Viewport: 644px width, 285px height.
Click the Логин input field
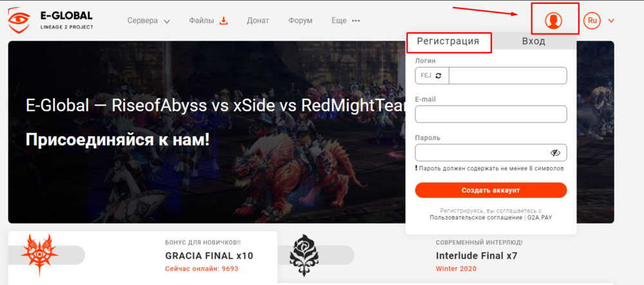[x=507, y=75]
